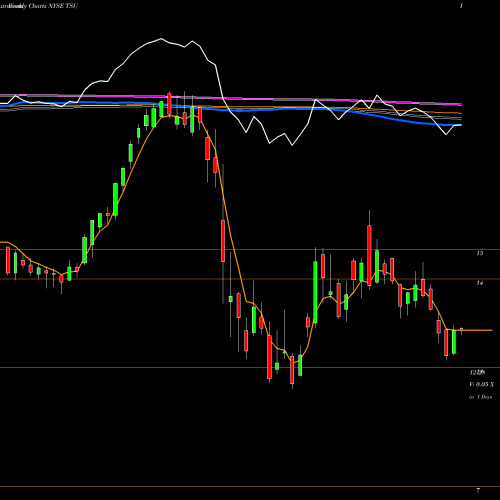This screenshot has width=500, height=500.
Task: Click the 'Charts NYSE TSU' title text
Action: pyautogui.click(x=53, y=6)
